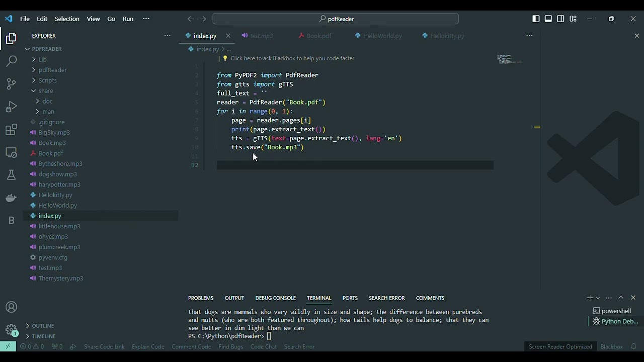
Task: Open Explorer views and more actions ellipsis
Action: click(168, 36)
